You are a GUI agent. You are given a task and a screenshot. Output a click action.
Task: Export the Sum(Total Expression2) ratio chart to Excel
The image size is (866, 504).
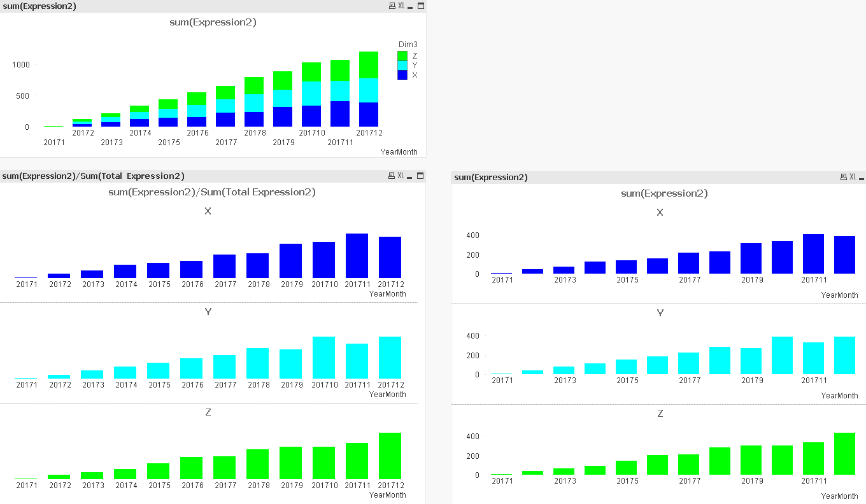click(401, 176)
